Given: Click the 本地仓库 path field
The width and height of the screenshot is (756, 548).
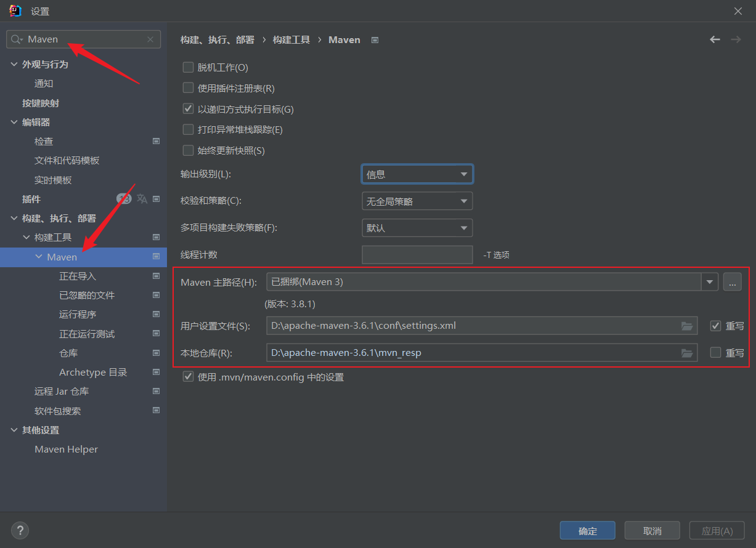Looking at the screenshot, I should click(482, 353).
